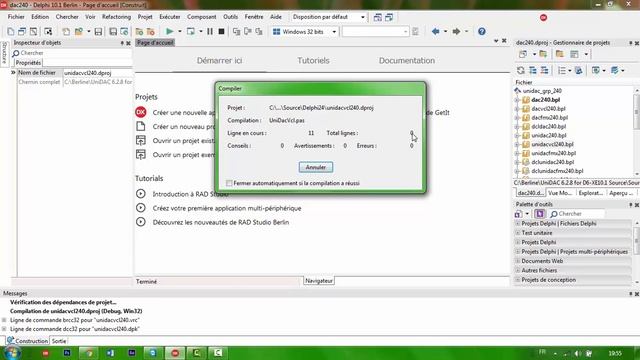
Task: Switch to the Sortie tab in Messages
Action: click(x=59, y=341)
